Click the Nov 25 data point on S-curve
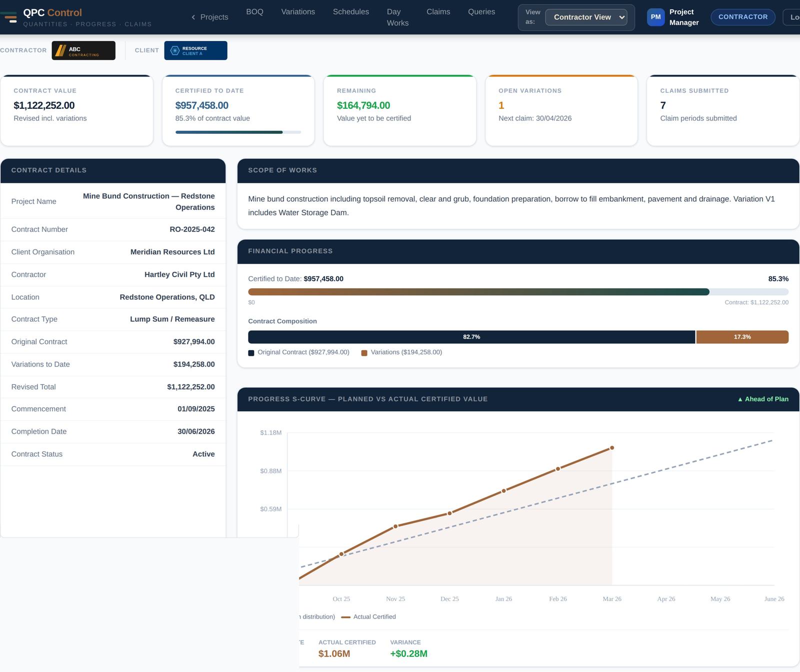This screenshot has width=800, height=672. pos(395,526)
